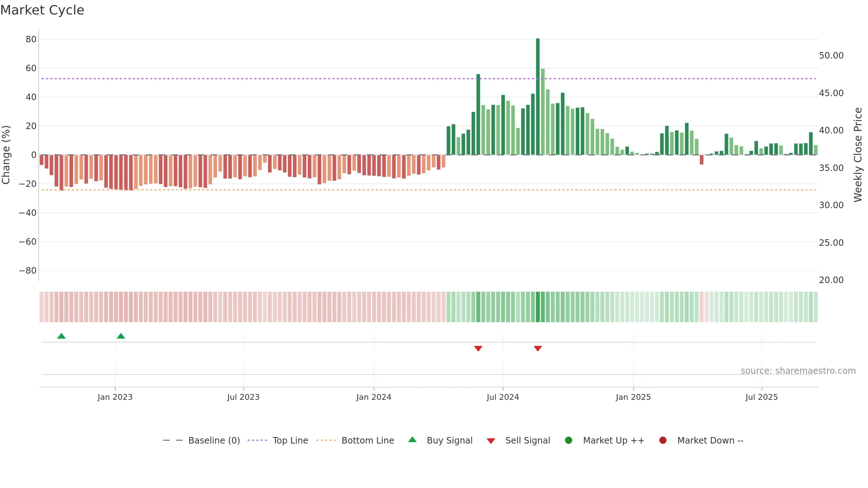868x488 pixels.
Task: Click the −80 tick label on left axis
Action: point(28,270)
